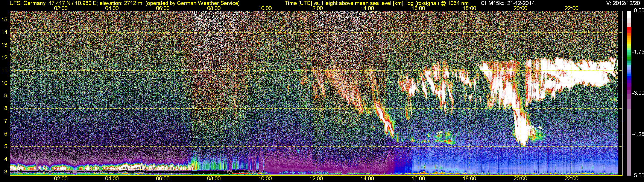The height and width of the screenshot is (182, 644).
Task: Click the 11. km height axis label
Action: tap(5, 71)
